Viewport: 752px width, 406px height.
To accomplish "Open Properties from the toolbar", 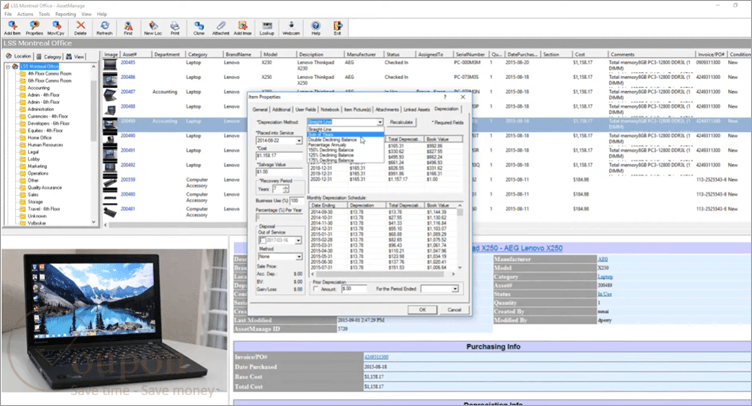I will [x=34, y=28].
